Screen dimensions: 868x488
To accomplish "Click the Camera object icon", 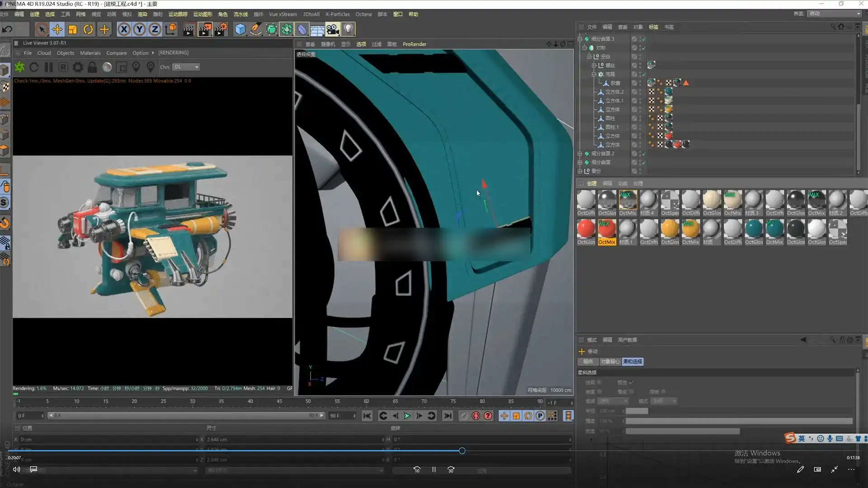I will (x=332, y=30).
